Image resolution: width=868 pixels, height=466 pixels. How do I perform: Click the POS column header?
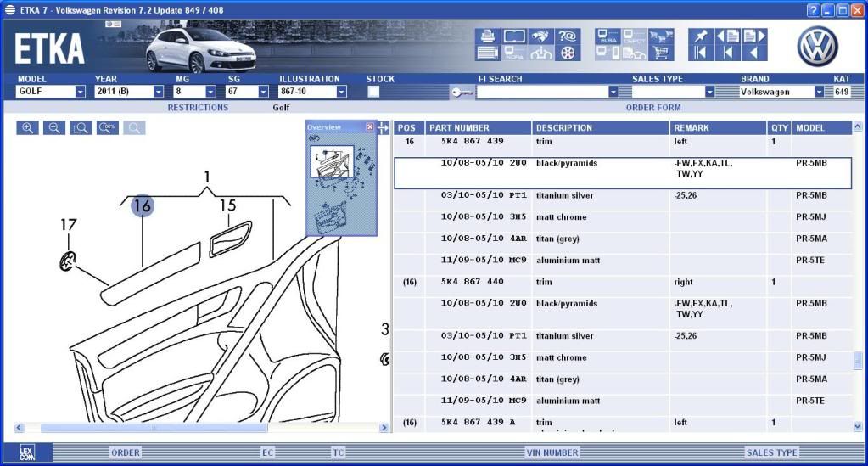(408, 128)
